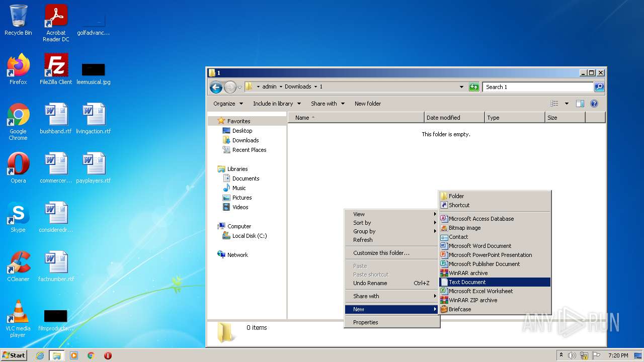This screenshot has height=362, width=644.
Task: Expand the Group by submenu
Action: point(392,231)
